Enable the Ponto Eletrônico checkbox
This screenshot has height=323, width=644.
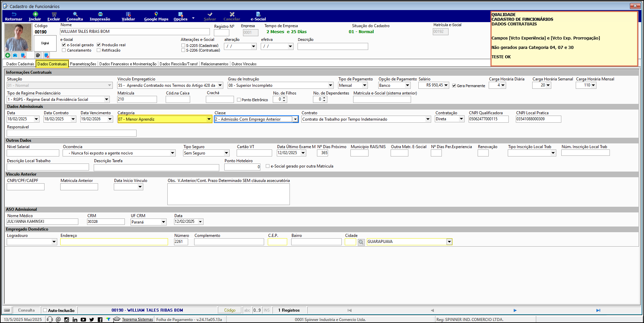tap(239, 100)
